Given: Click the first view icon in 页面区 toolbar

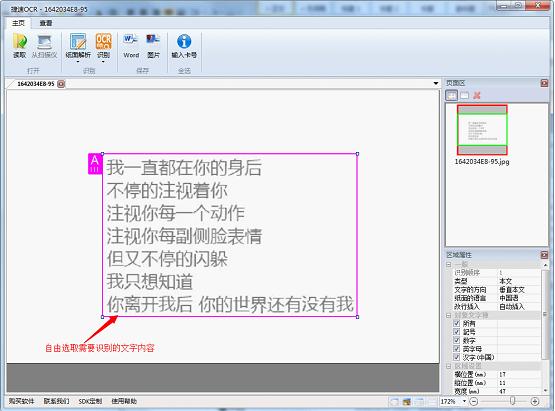Looking at the screenshot, I should 451,95.
